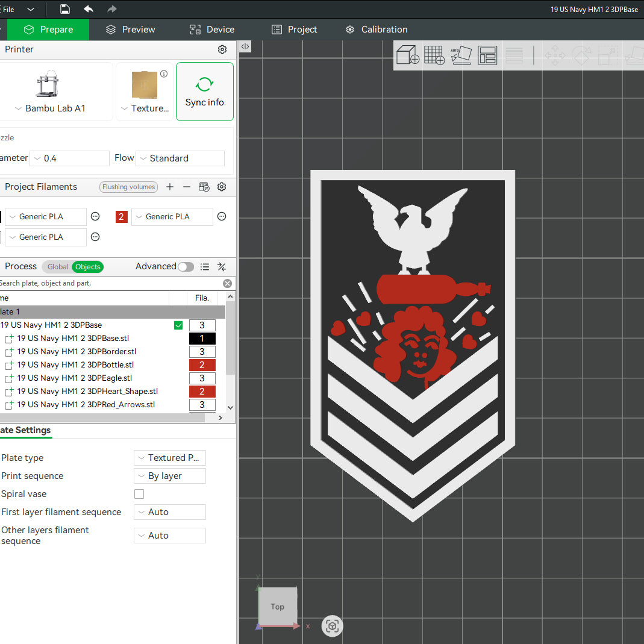Switch to the Project tab
The height and width of the screenshot is (644, 644).
(x=294, y=30)
